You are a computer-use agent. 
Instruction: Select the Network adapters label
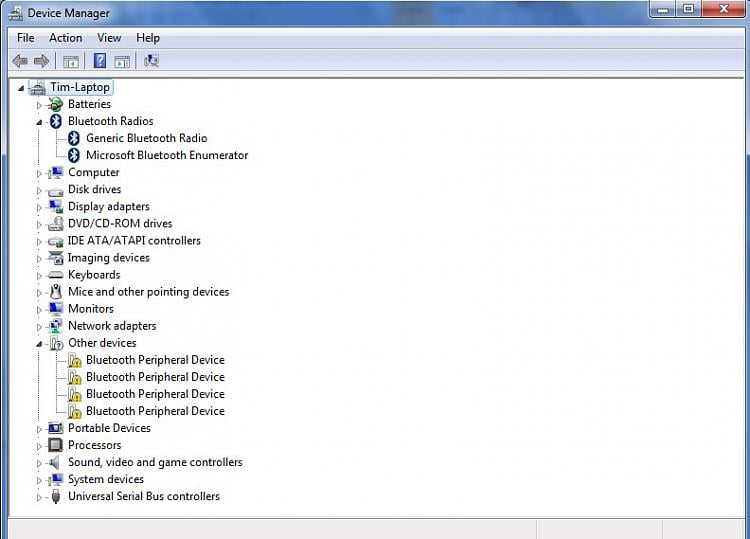[x=112, y=326]
